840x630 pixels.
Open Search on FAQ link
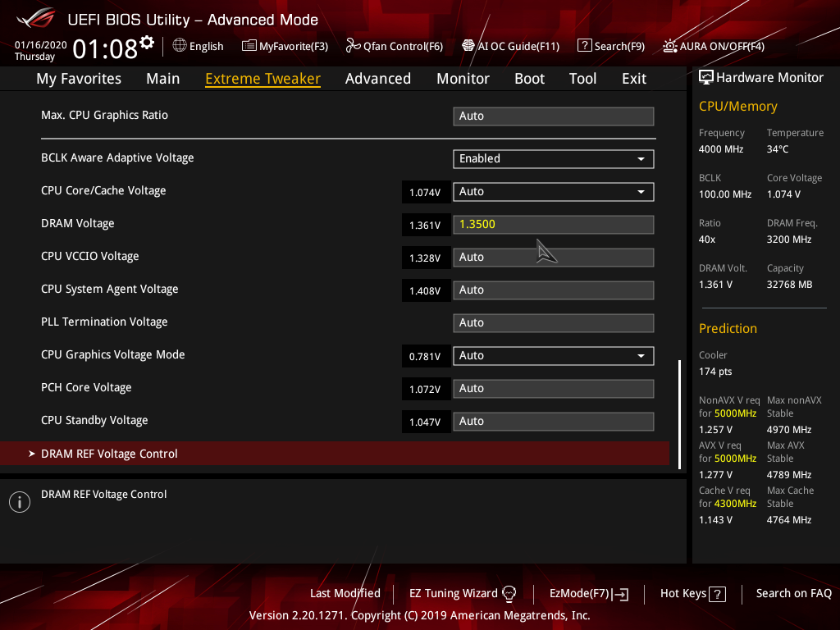tap(794, 593)
